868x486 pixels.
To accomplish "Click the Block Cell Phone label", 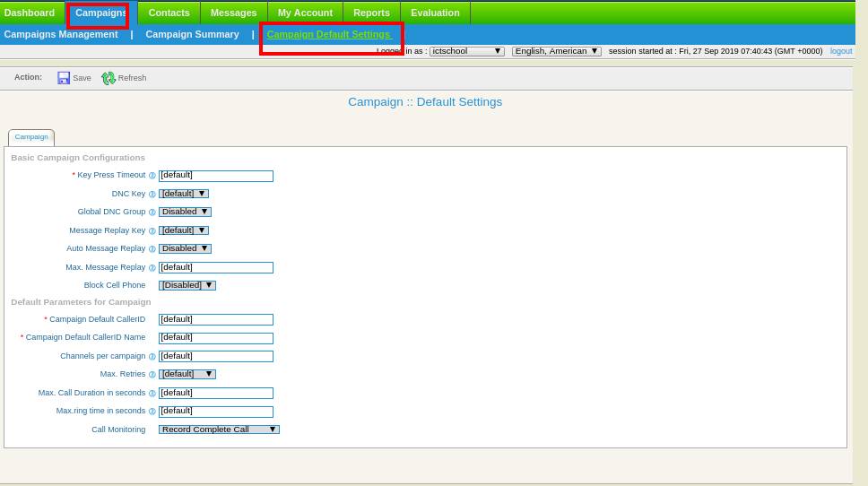I will tap(115, 285).
